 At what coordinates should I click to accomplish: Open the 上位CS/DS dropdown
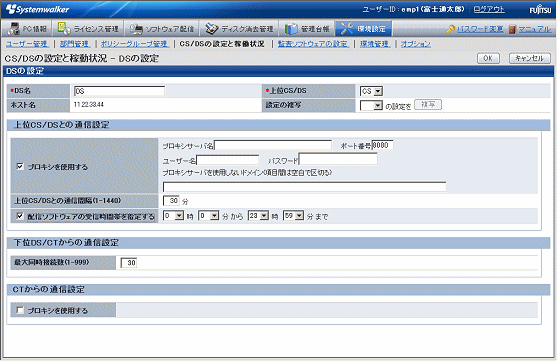pos(371,91)
